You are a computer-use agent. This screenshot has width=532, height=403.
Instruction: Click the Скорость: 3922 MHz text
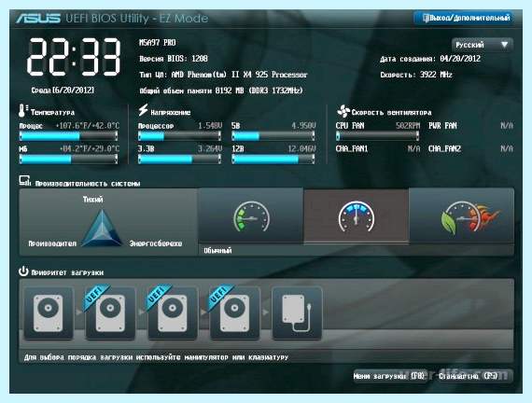[416, 75]
